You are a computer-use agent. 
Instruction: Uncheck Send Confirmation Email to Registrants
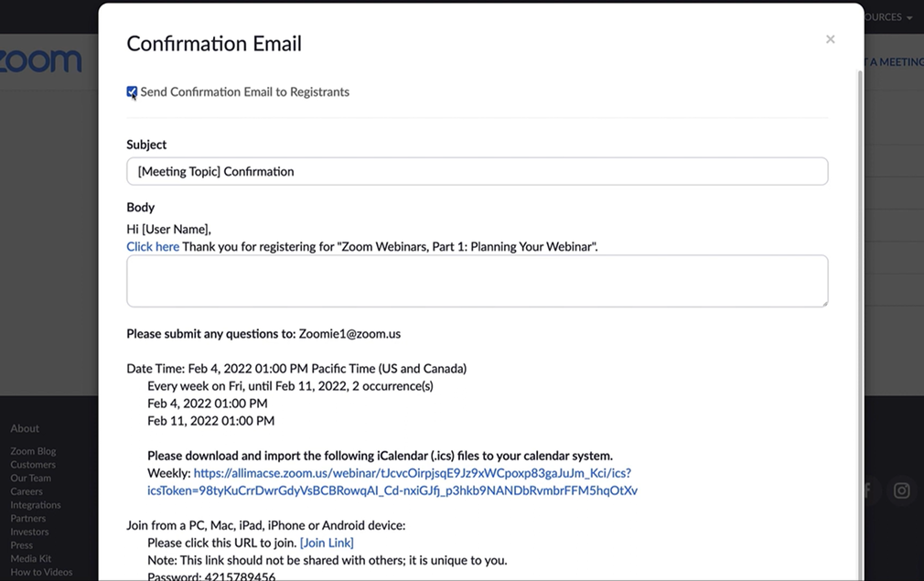coord(132,91)
